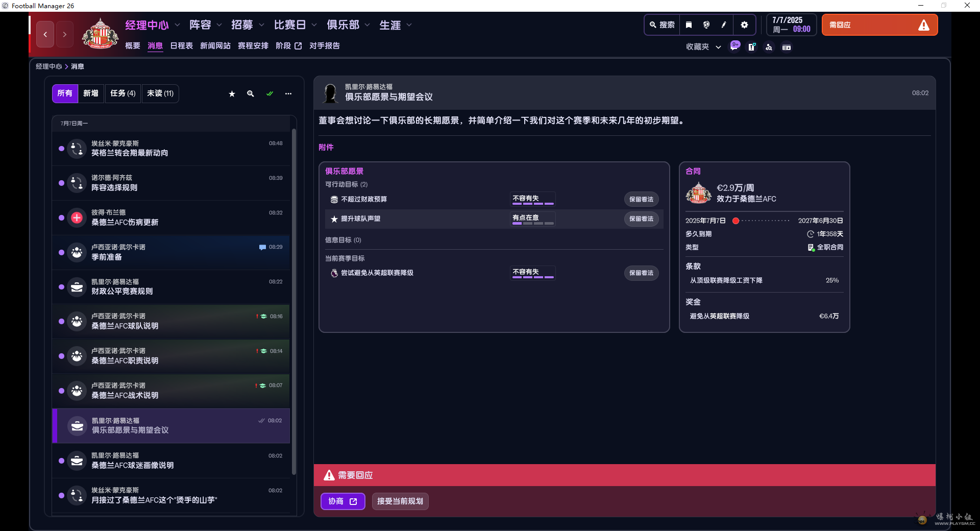Image resolution: width=980 pixels, height=531 pixels.
Task: Adjust the importance slider under 提升球队声望
Action: (532, 222)
